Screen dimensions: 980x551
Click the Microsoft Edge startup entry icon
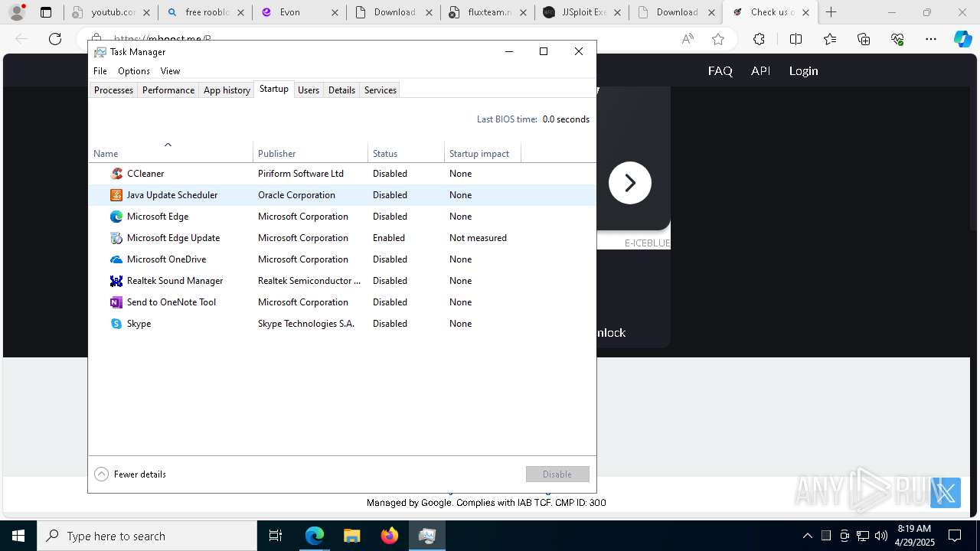pos(116,217)
